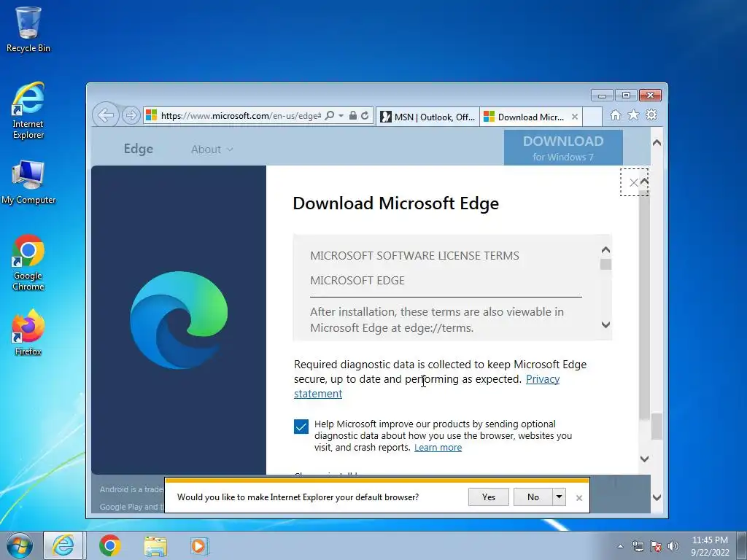Uncheck optional diagnostic data checkbox

click(x=301, y=426)
